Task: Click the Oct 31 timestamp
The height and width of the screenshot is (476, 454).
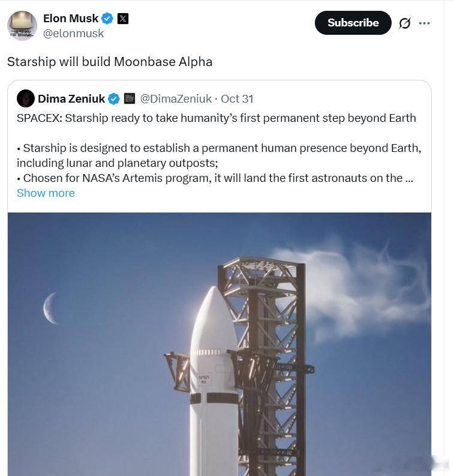Action: [237, 98]
